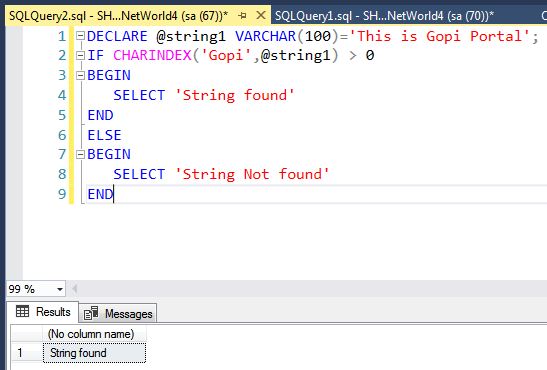Click the END keyword on line 9
547x370 pixels.
point(100,194)
